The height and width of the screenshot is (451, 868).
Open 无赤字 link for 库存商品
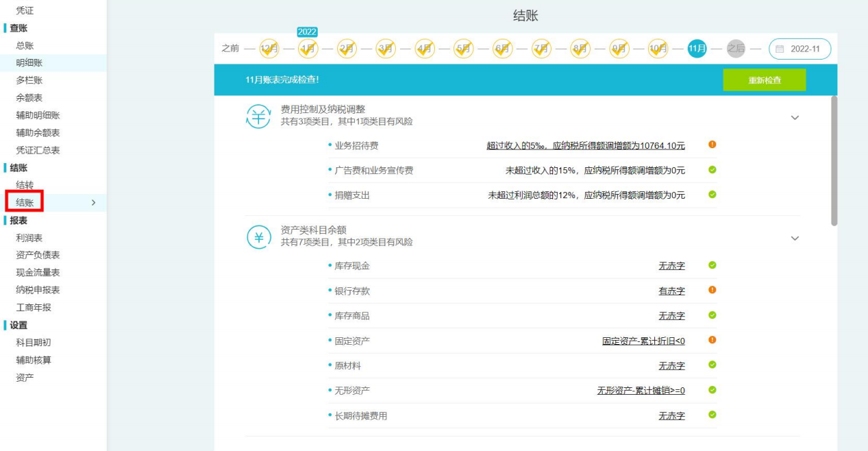click(672, 316)
